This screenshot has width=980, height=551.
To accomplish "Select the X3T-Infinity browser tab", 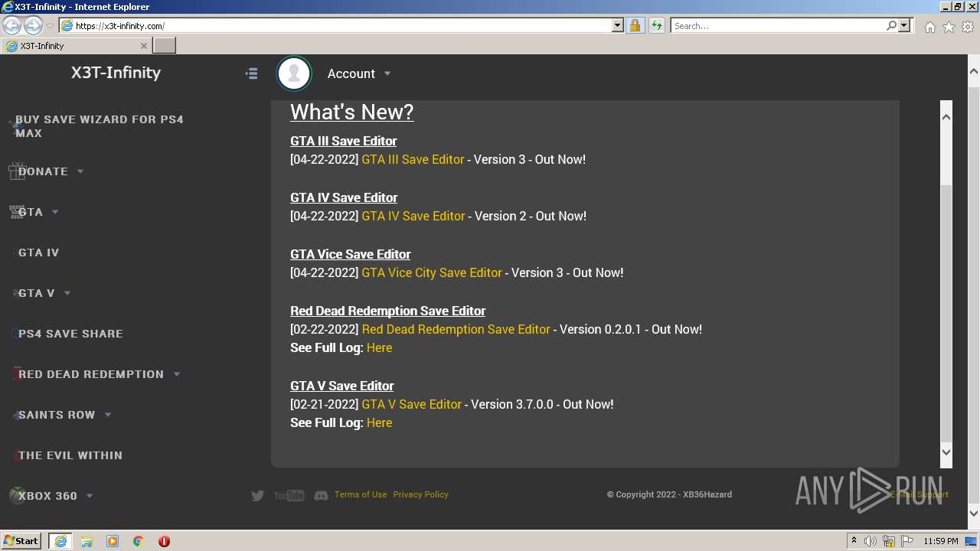I will [76, 46].
